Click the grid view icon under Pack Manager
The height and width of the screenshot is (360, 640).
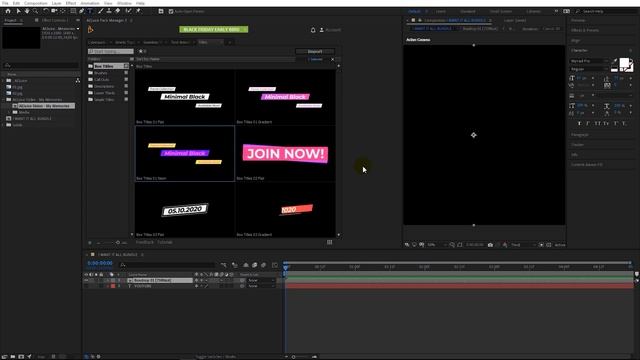329,242
